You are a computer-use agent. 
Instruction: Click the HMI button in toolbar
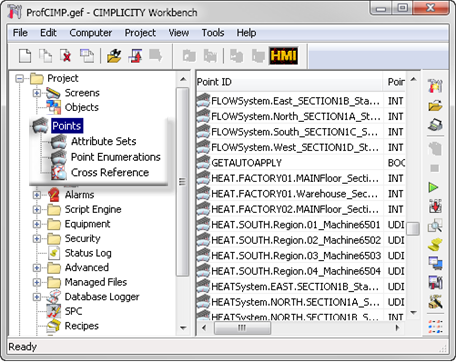[283, 56]
